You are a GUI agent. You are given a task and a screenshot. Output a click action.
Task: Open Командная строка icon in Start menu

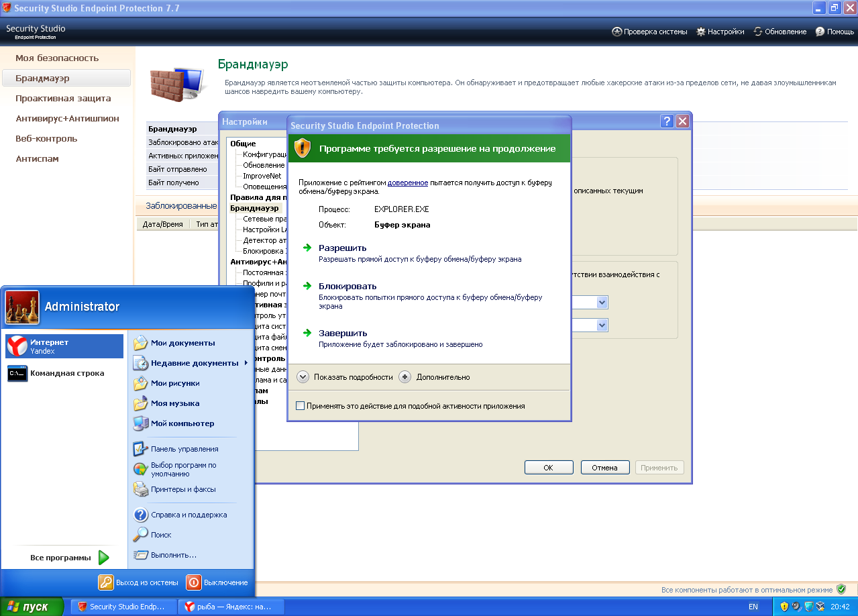coord(17,373)
